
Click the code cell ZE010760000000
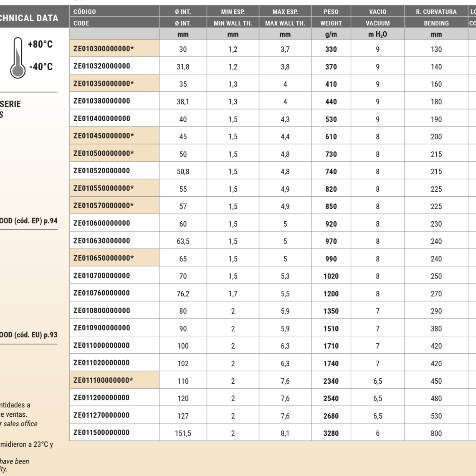point(101,293)
